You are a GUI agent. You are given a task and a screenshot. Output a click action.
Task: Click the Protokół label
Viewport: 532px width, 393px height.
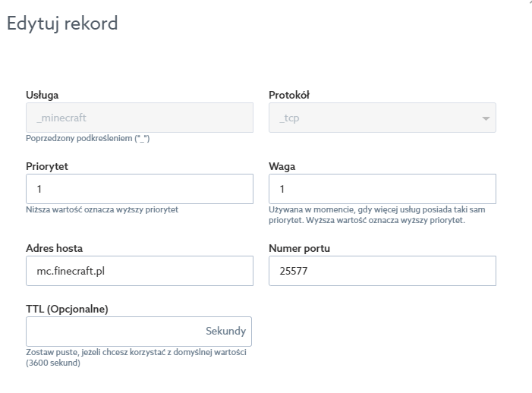[x=289, y=96]
